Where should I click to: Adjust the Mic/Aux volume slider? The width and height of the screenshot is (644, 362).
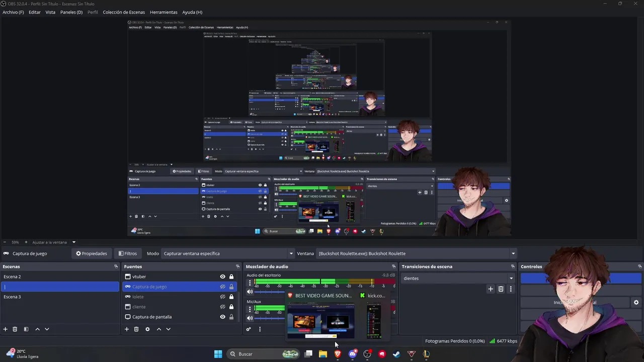(x=271, y=318)
